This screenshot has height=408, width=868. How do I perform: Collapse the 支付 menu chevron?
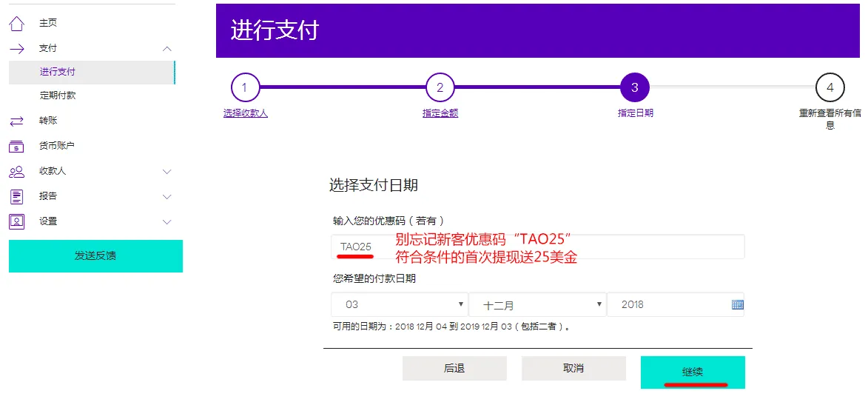tap(166, 49)
